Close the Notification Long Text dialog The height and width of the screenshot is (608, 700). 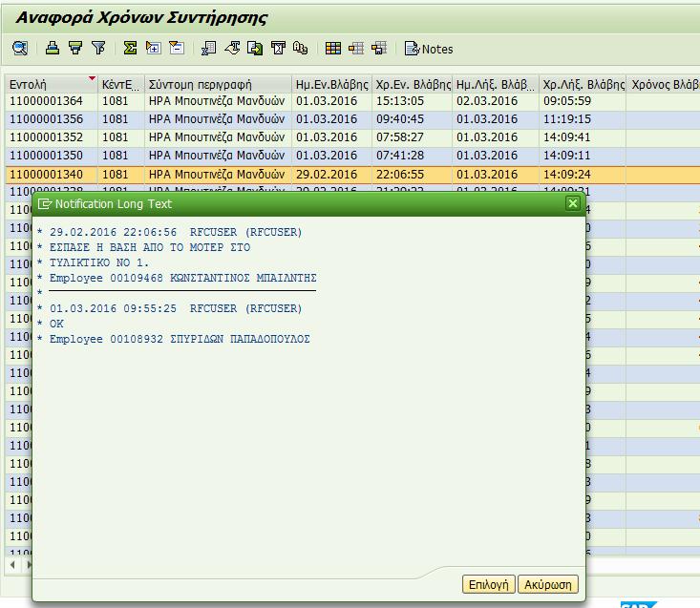click(x=573, y=203)
